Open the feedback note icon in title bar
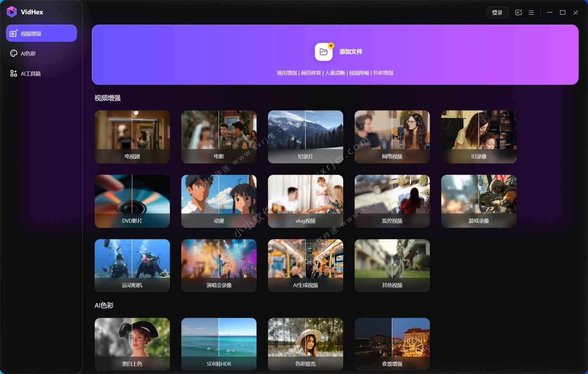 coord(519,13)
